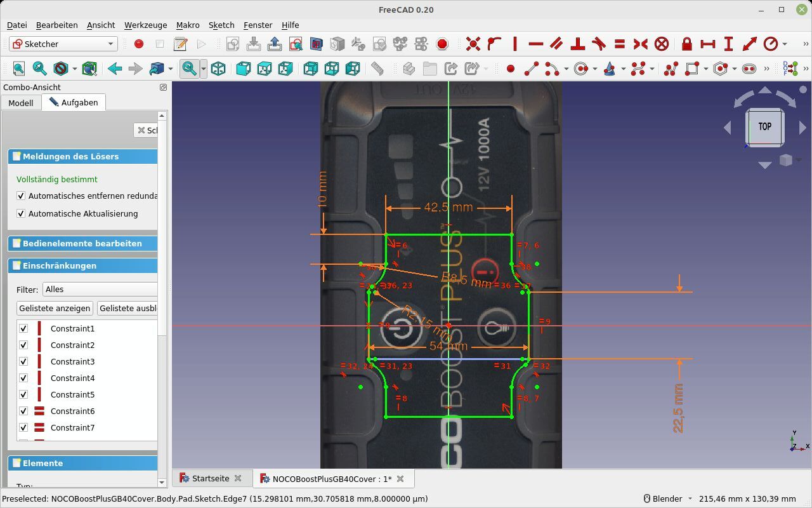Select the Circle creation tool
812x508 pixels.
580,69
